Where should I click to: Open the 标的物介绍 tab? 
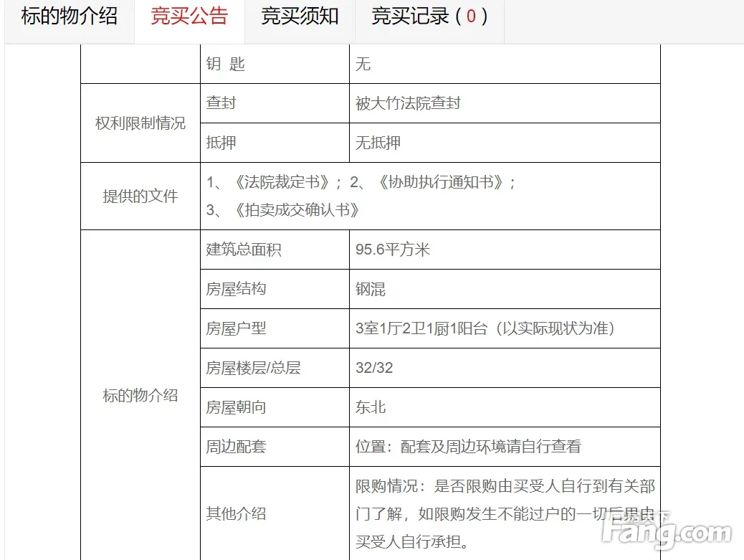click(70, 16)
